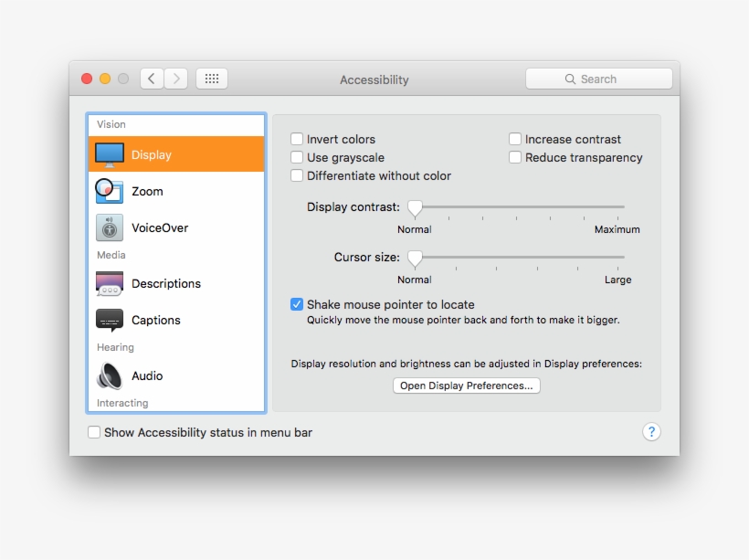Navigate back with the left arrow
Viewport: 749px width, 560px height.
tap(152, 78)
